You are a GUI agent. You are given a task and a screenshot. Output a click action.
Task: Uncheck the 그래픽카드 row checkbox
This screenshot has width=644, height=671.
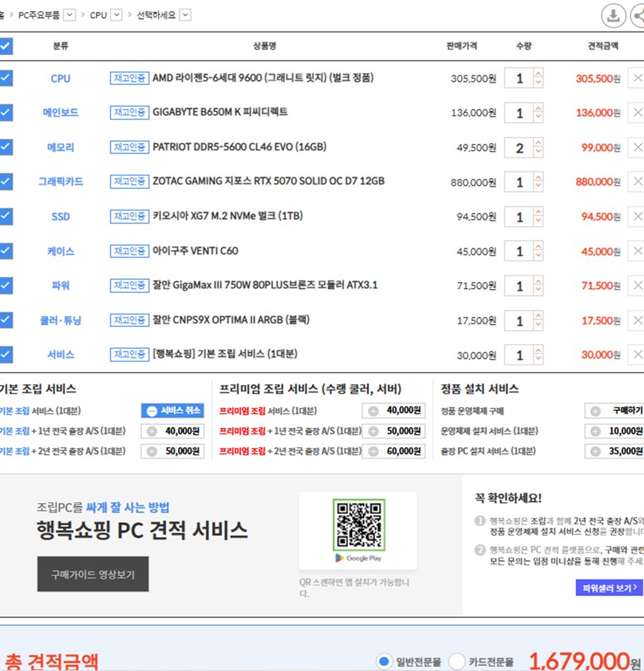[6, 182]
